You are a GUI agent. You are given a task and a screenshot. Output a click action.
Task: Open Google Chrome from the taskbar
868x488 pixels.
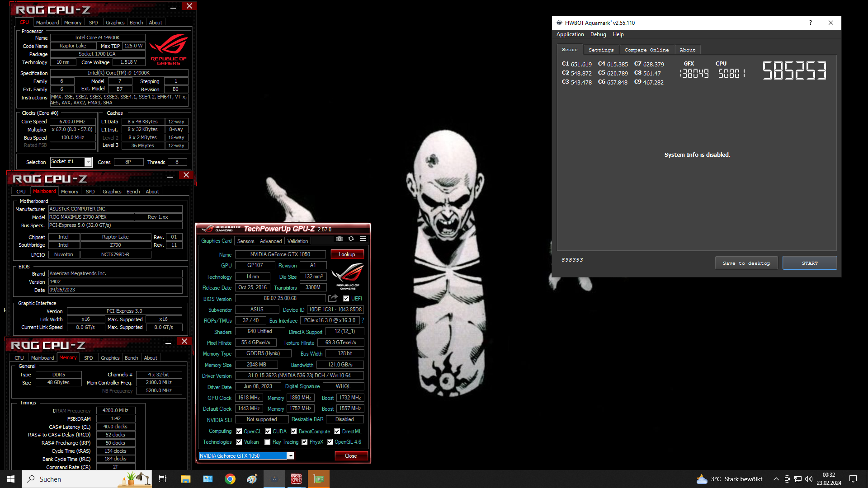[230, 479]
